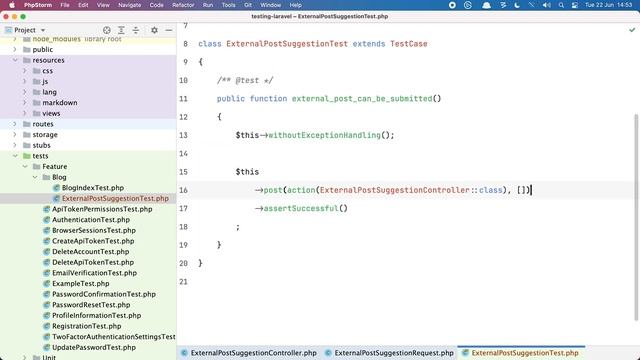The width and height of the screenshot is (640, 360).
Task: Open AuthenticationTest.php
Action: click(x=91, y=220)
